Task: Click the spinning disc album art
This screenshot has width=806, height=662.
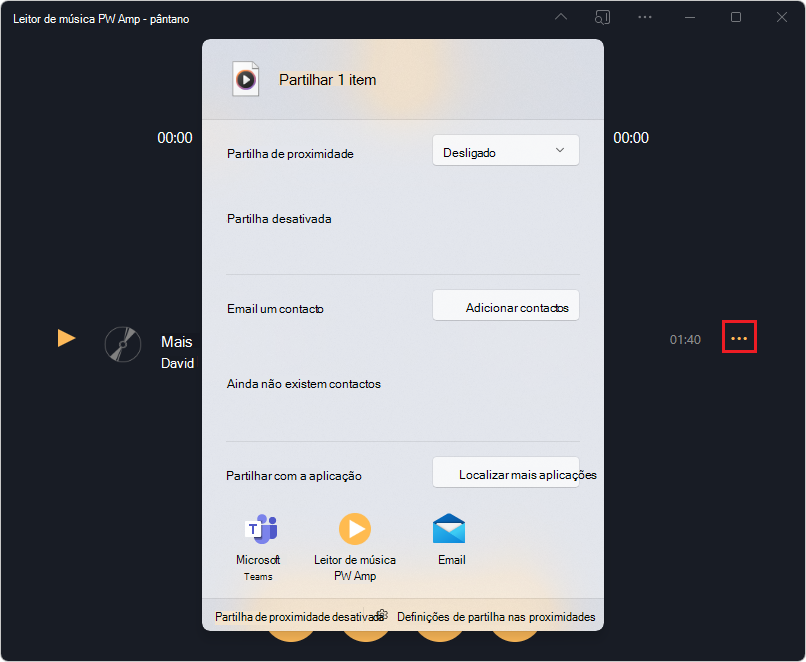Action: tap(122, 345)
